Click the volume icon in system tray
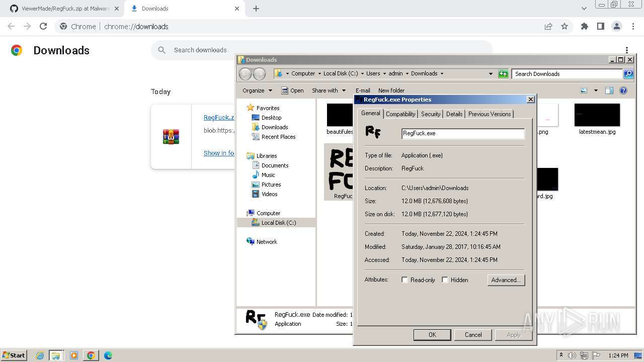 572,355
